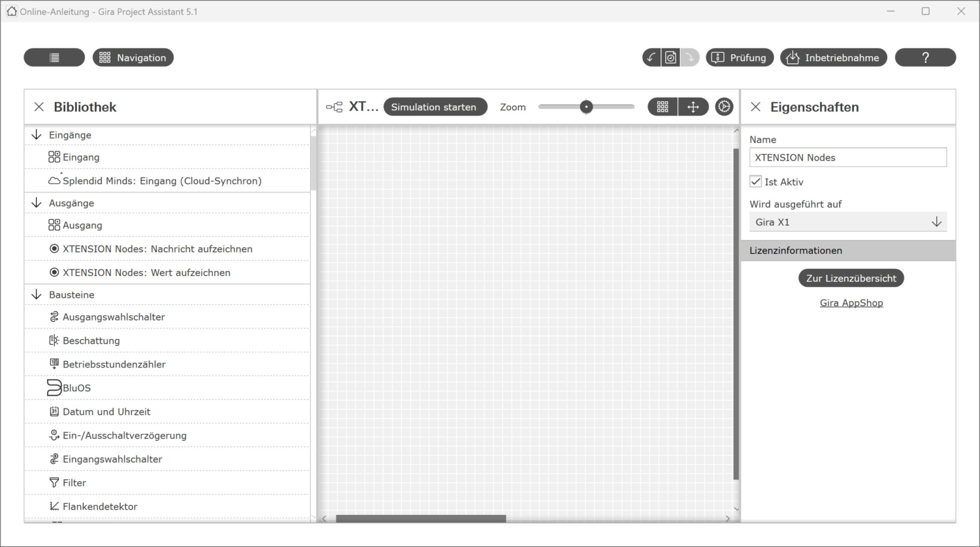Adjust the Zoom slider
980x547 pixels.
[x=586, y=106]
